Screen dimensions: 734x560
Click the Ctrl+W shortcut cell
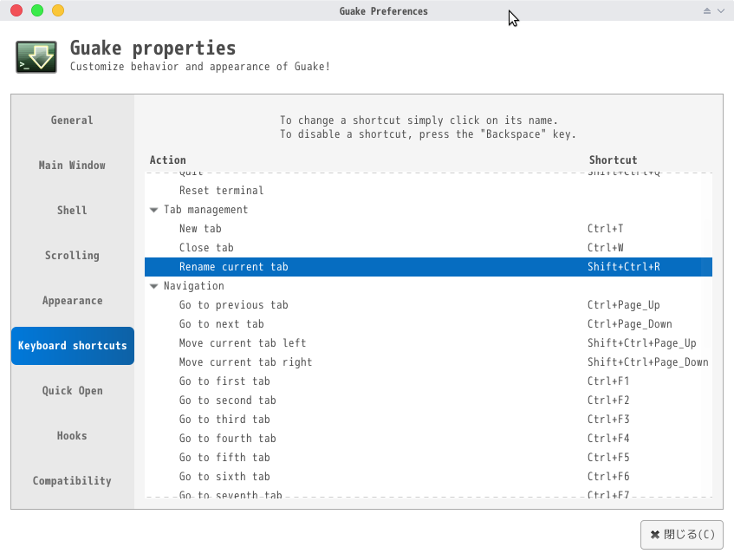(x=605, y=248)
